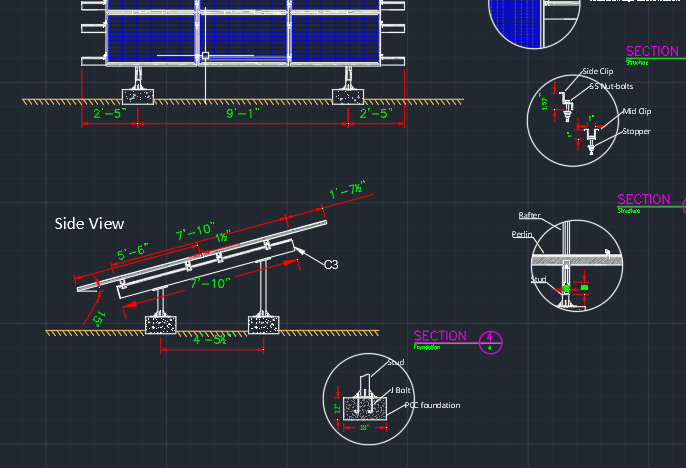Select the SECTION title above the clip detail
The height and width of the screenshot is (468, 686).
652,51
